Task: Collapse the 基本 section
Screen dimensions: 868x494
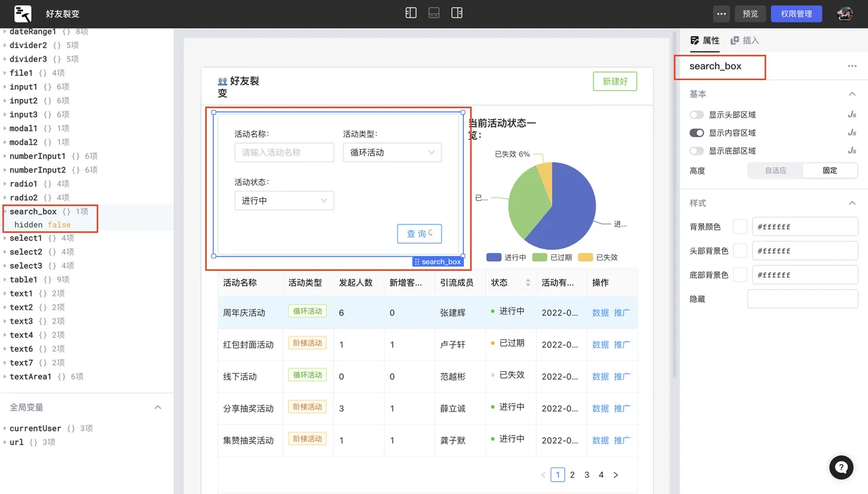Action: point(852,94)
